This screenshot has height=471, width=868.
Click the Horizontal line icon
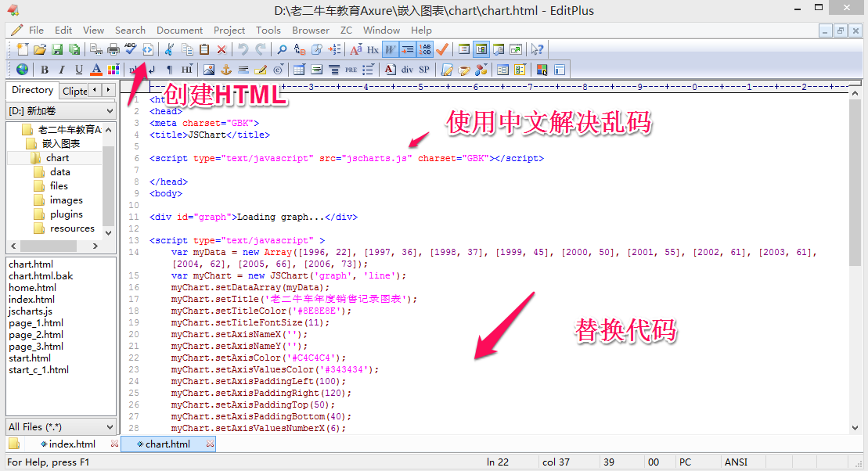pyautogui.click(x=243, y=70)
